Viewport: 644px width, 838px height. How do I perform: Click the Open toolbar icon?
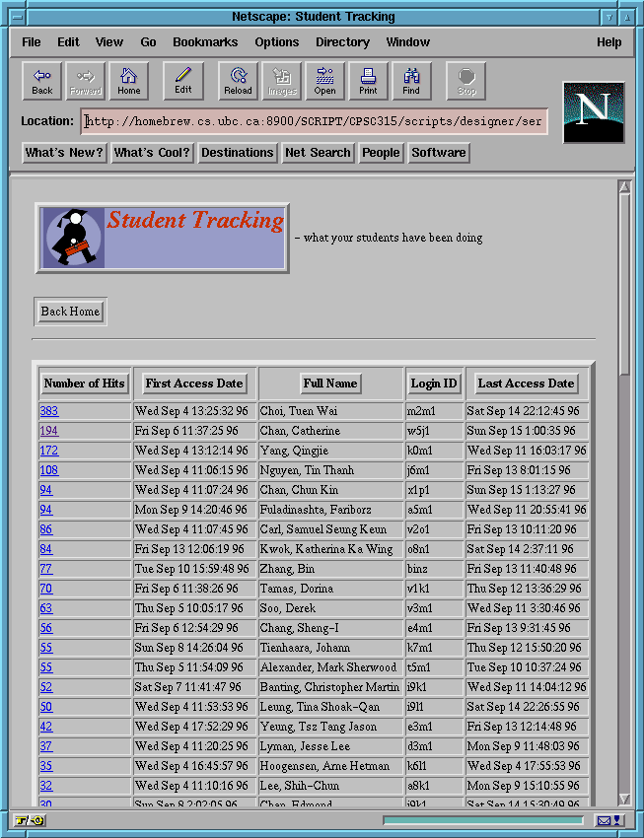click(x=324, y=81)
